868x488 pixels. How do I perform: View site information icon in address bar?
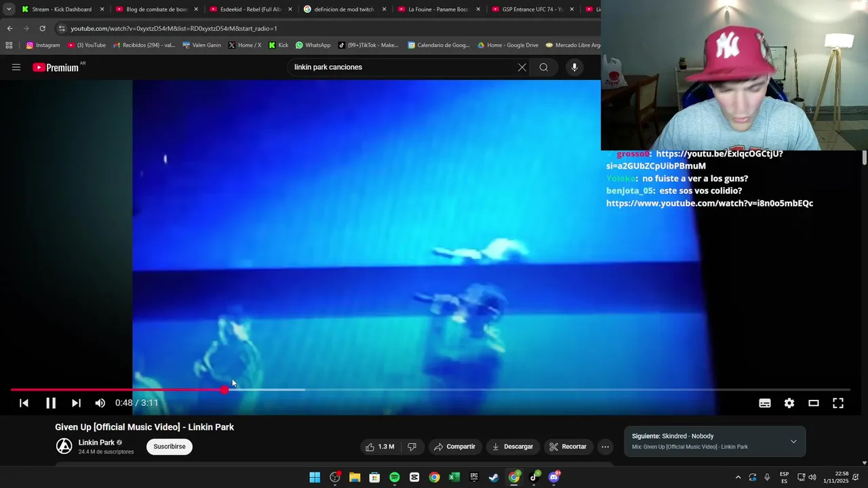pyautogui.click(x=62, y=28)
